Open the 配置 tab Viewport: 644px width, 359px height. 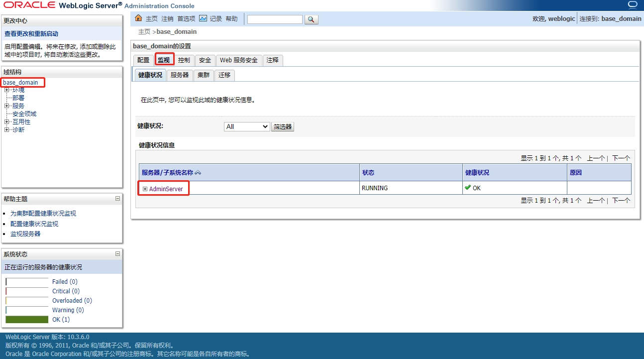[x=143, y=60]
